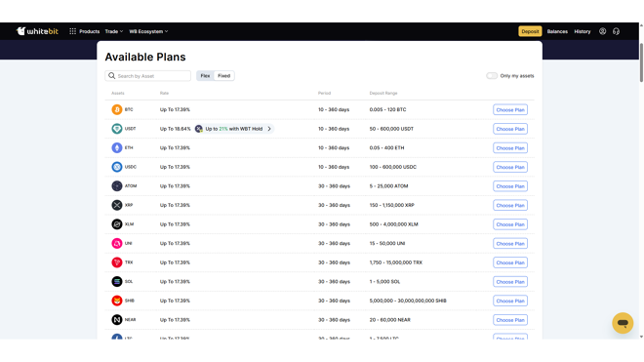Viewport: 644px width, 362px height.
Task: Click the SHIB coin icon
Action: click(117, 301)
